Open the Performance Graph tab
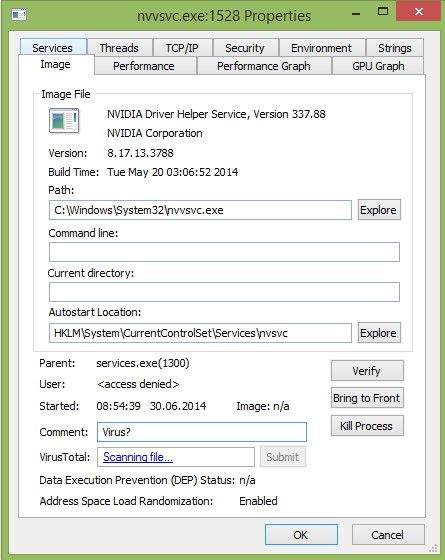Viewport: 445px width, 560px height. 264,66
